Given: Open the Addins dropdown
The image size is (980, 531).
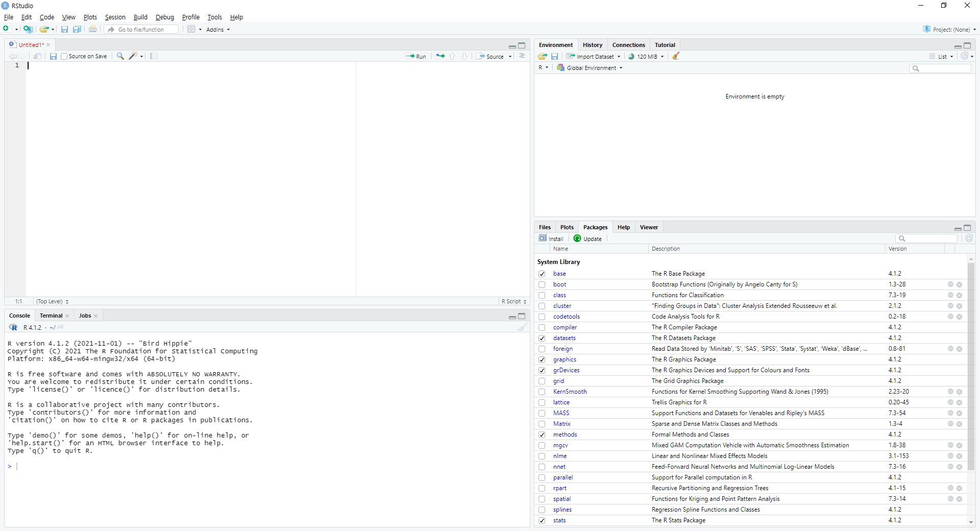Looking at the screenshot, I should [218, 30].
